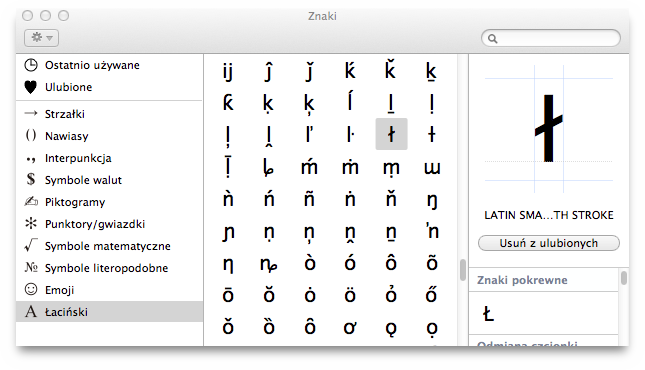Image resolution: width=645 pixels, height=370 pixels.
Task: Select related character Ł under Znaki pokrewne
Action: [488, 314]
